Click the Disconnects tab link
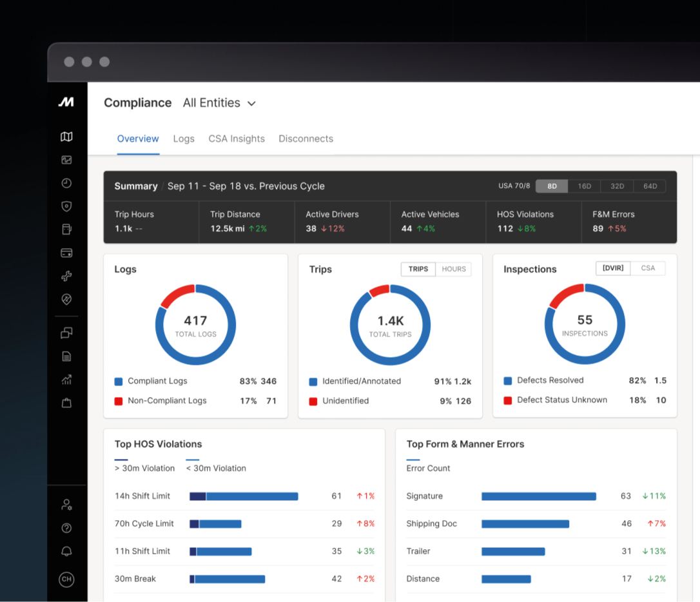The width and height of the screenshot is (700, 602). tap(306, 139)
